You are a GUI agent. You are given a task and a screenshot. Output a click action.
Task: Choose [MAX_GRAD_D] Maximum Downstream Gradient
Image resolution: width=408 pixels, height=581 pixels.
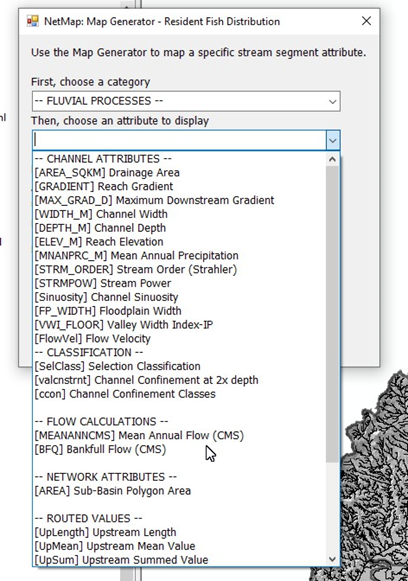click(x=154, y=200)
